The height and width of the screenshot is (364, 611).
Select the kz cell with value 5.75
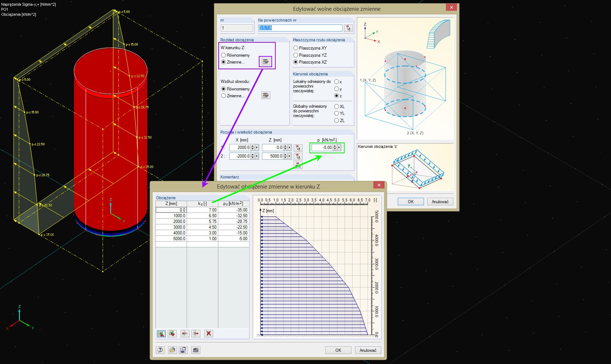tap(202, 221)
